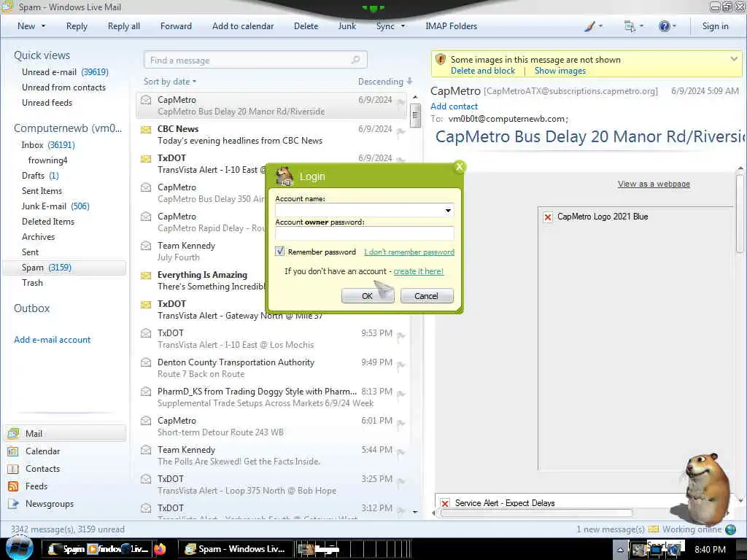Flag the CBC News message
The width and height of the screenshot is (747, 560).
400,131
